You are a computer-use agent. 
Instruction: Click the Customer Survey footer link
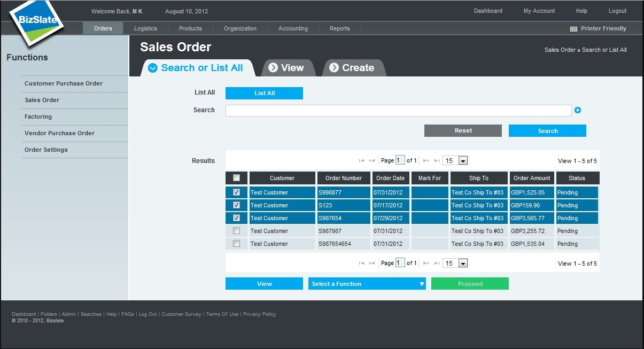(181, 314)
